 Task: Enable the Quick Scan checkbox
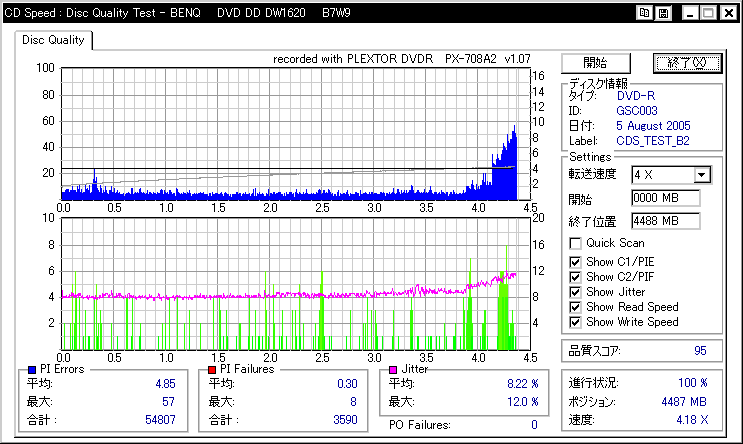click(575, 244)
